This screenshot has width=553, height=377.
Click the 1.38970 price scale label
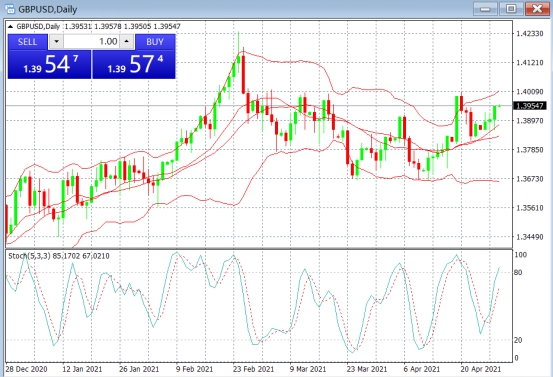point(530,121)
